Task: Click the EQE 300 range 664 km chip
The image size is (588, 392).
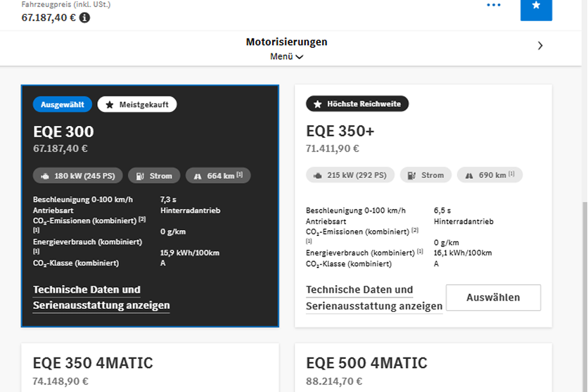Action: tap(218, 176)
